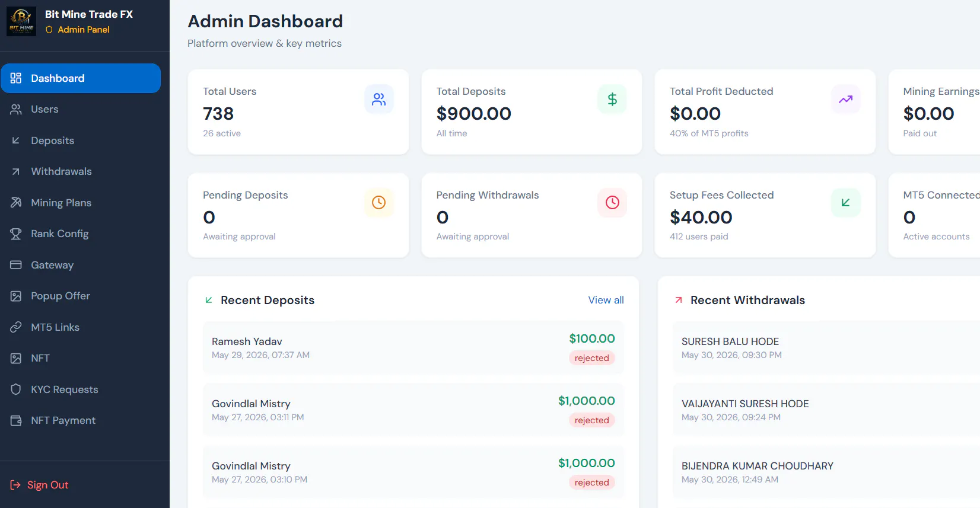Click the KYC Requests shield icon
This screenshot has height=508, width=980.
pyautogui.click(x=16, y=389)
